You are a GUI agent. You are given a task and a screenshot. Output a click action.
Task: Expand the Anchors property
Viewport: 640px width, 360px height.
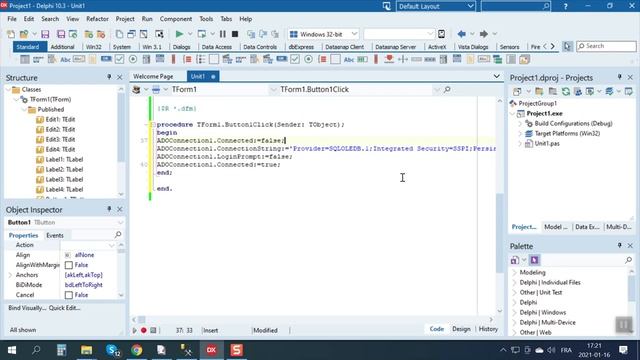coord(10,275)
